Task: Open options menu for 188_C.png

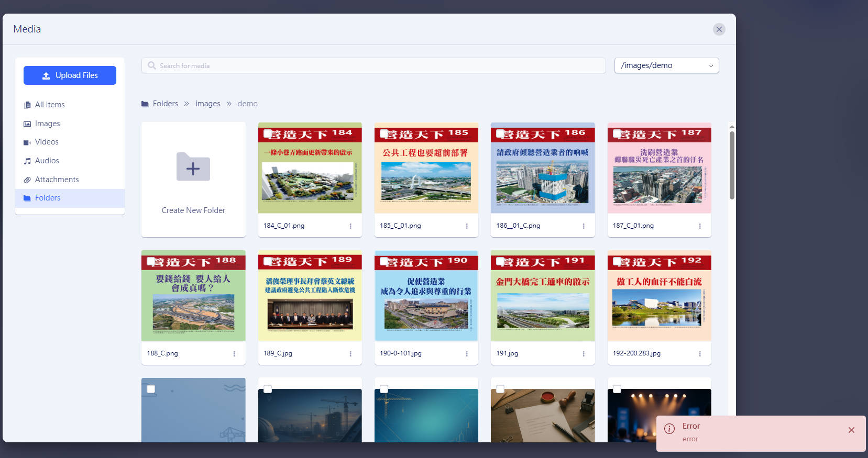Action: [x=234, y=354]
